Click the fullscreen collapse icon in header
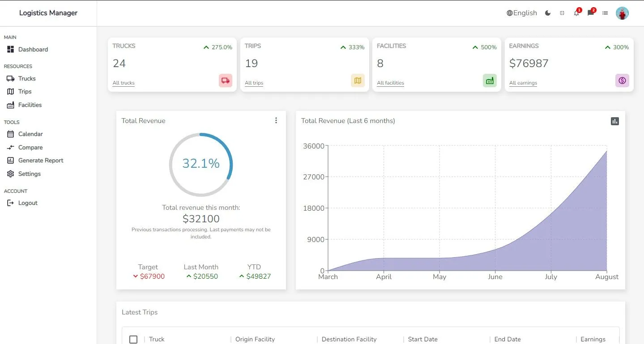This screenshot has width=644, height=344. [562, 13]
